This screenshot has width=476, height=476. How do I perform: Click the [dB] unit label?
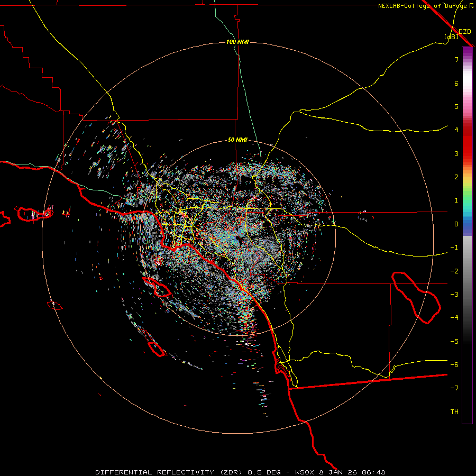click(x=452, y=36)
